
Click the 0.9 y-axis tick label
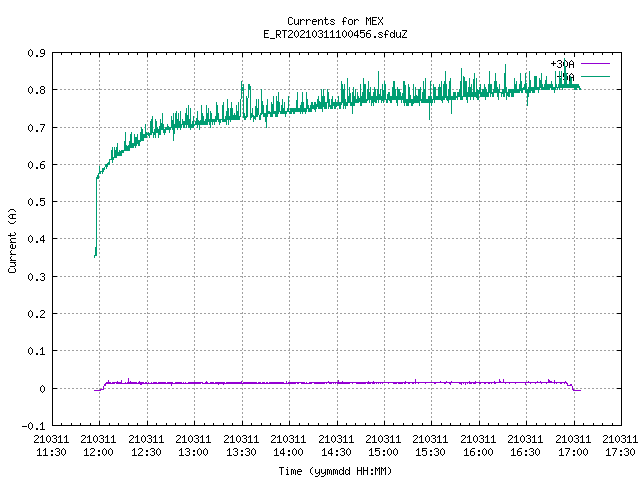36,53
